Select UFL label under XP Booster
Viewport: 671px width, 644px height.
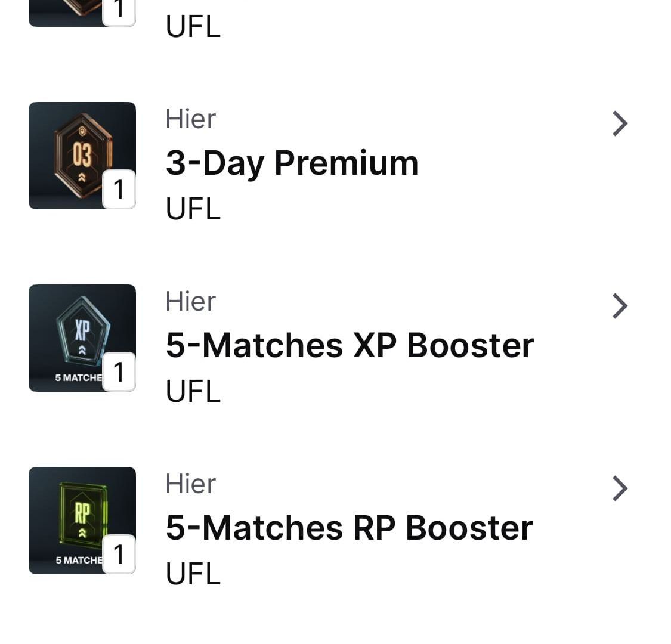[x=193, y=391]
